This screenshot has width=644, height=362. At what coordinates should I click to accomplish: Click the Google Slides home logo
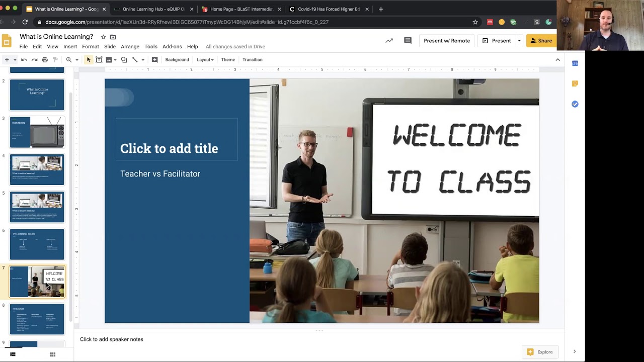7,41
